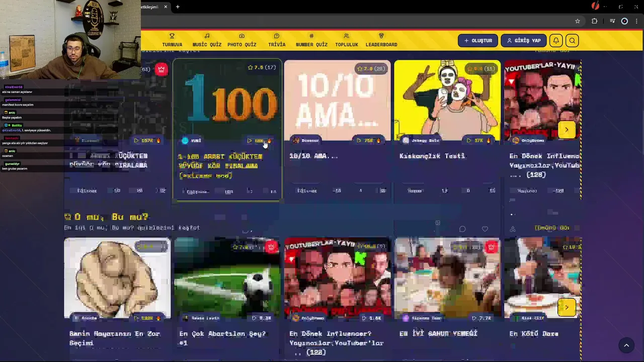644x362 pixels.
Task: Click the crown badge on soccer card
Action: [271, 247]
